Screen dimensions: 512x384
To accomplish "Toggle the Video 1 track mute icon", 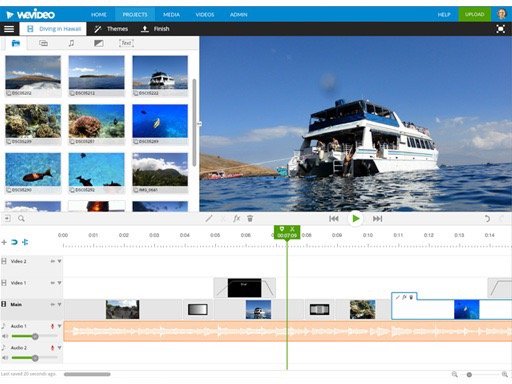I will click(53, 283).
